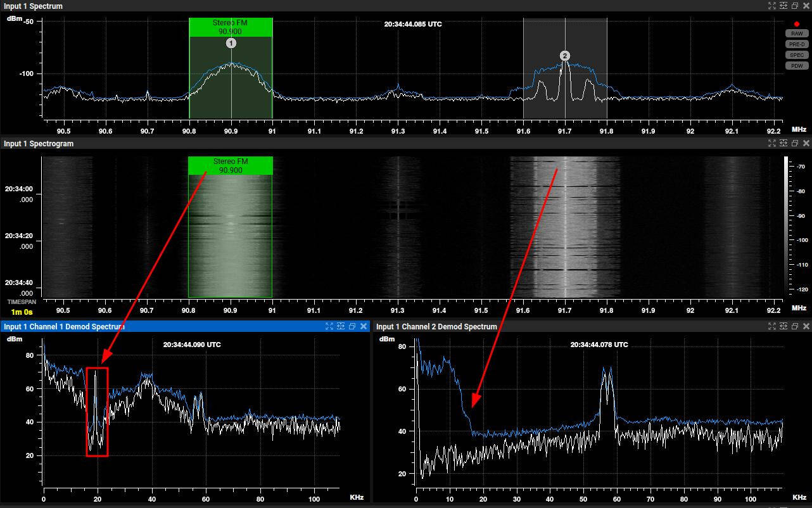
Task: Toggle the PRE-D button
Action: [796, 44]
